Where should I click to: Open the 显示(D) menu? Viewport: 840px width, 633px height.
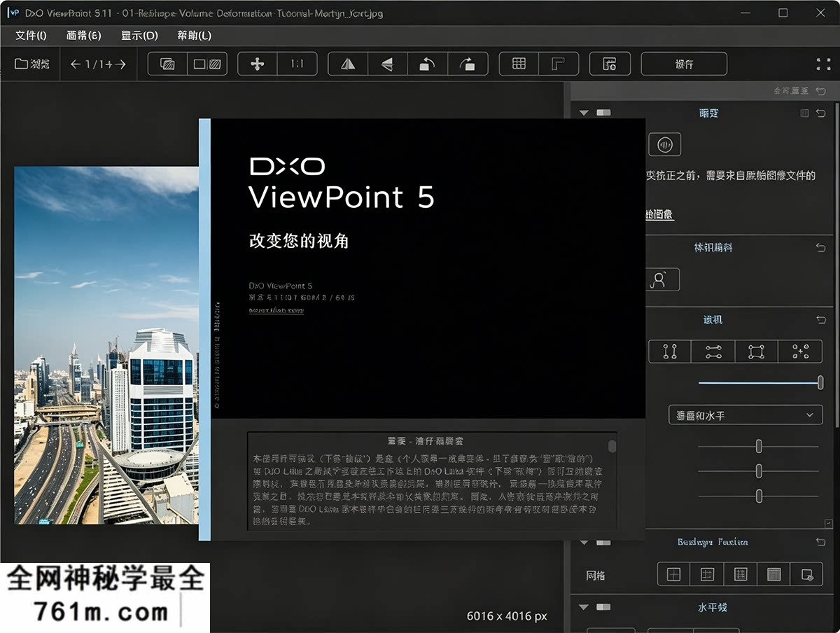click(139, 35)
